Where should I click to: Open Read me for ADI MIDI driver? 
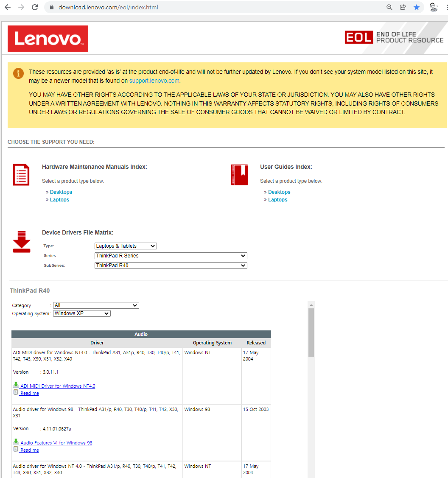[30, 393]
